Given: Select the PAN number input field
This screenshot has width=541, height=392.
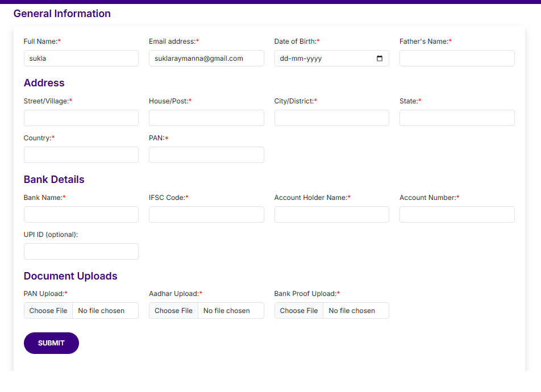Looking at the screenshot, I should pyautogui.click(x=206, y=155).
